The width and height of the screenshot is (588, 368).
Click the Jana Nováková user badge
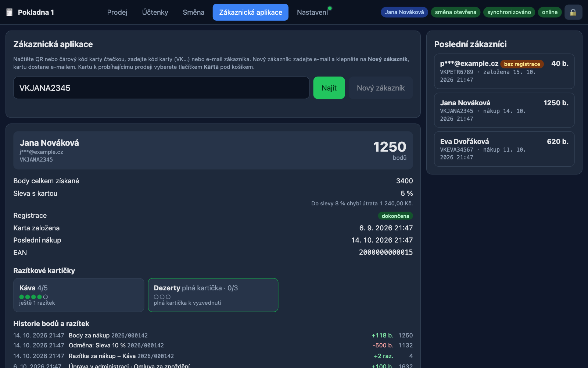pyautogui.click(x=404, y=12)
